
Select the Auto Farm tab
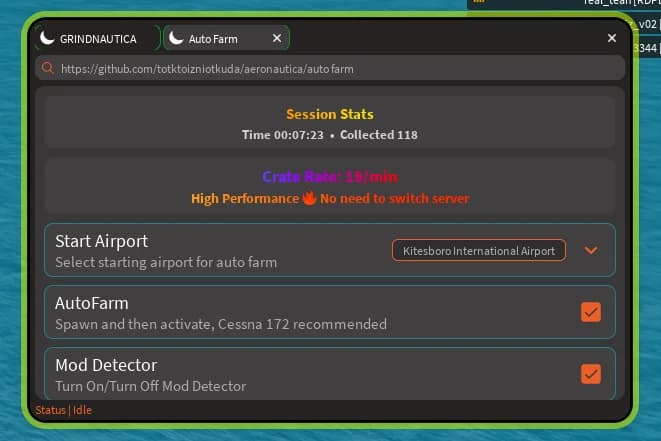point(226,38)
